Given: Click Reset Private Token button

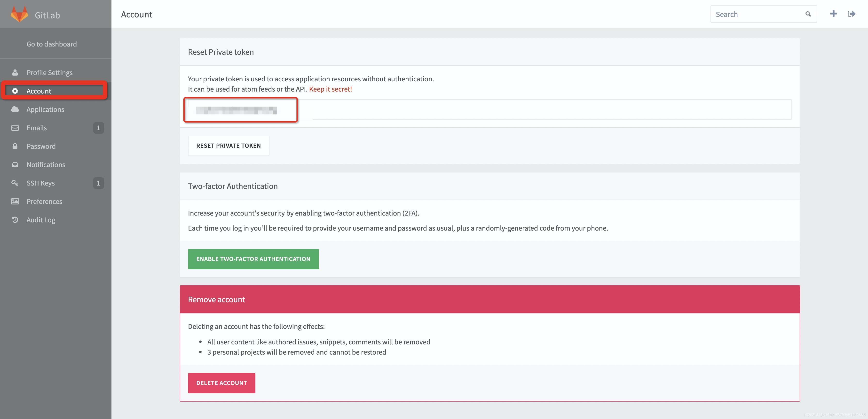Looking at the screenshot, I should pos(229,146).
